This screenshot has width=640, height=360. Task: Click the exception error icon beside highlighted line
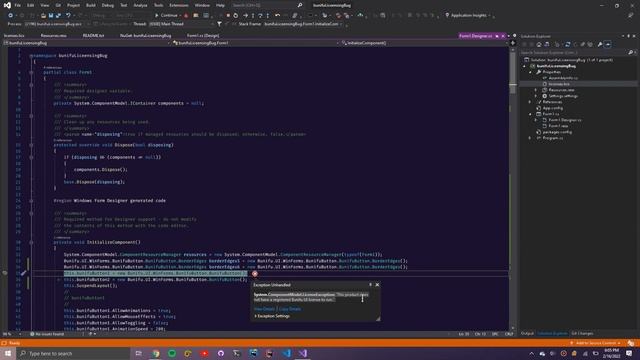click(255, 274)
